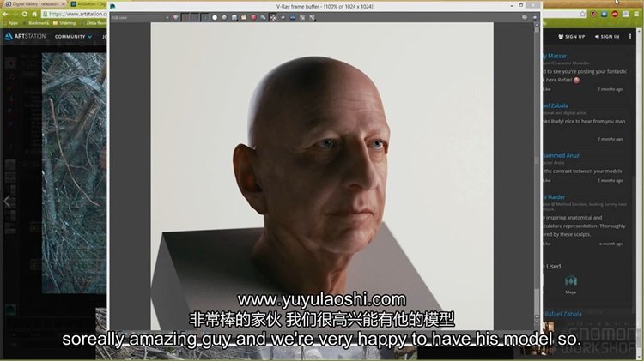Click the Maya software icon

click(570, 281)
